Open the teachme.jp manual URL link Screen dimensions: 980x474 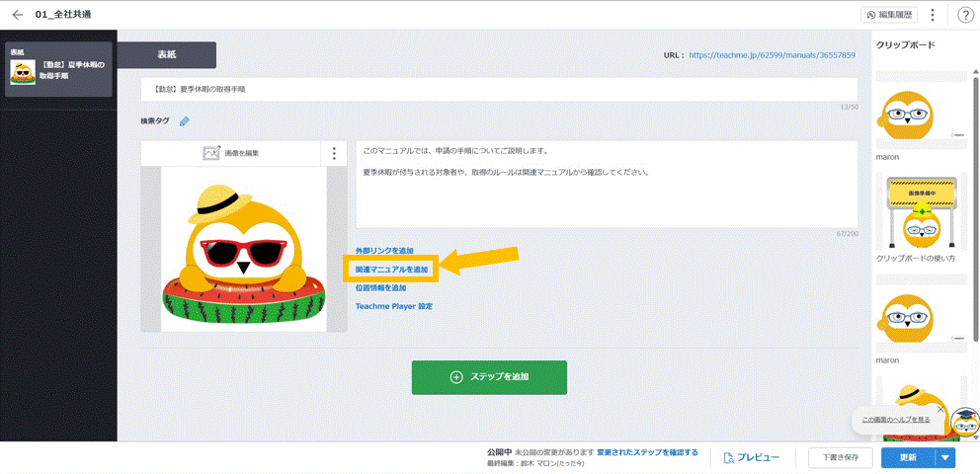(772, 55)
